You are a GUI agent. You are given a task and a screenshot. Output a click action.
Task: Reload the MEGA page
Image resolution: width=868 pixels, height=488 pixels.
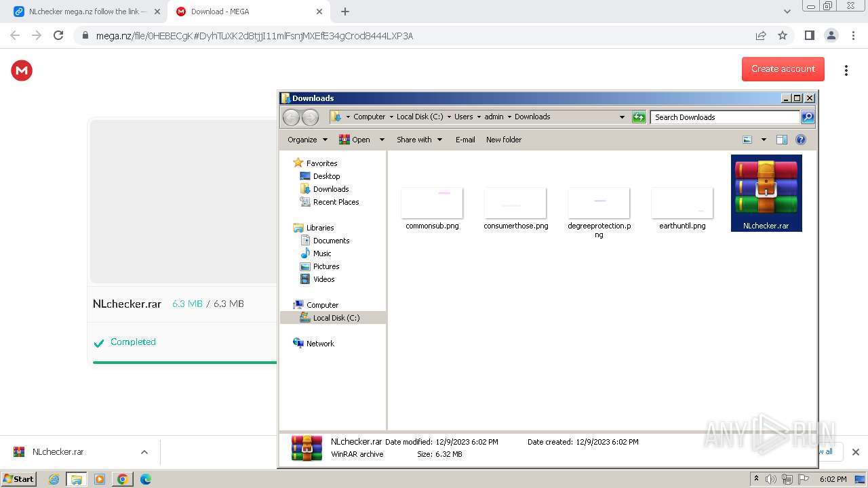(58, 35)
